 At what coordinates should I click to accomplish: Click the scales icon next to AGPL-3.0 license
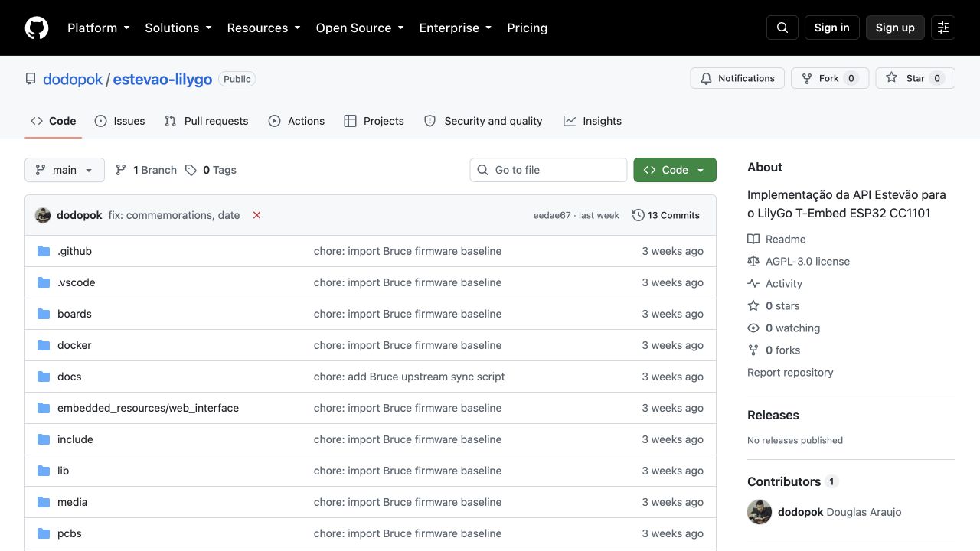pos(753,261)
